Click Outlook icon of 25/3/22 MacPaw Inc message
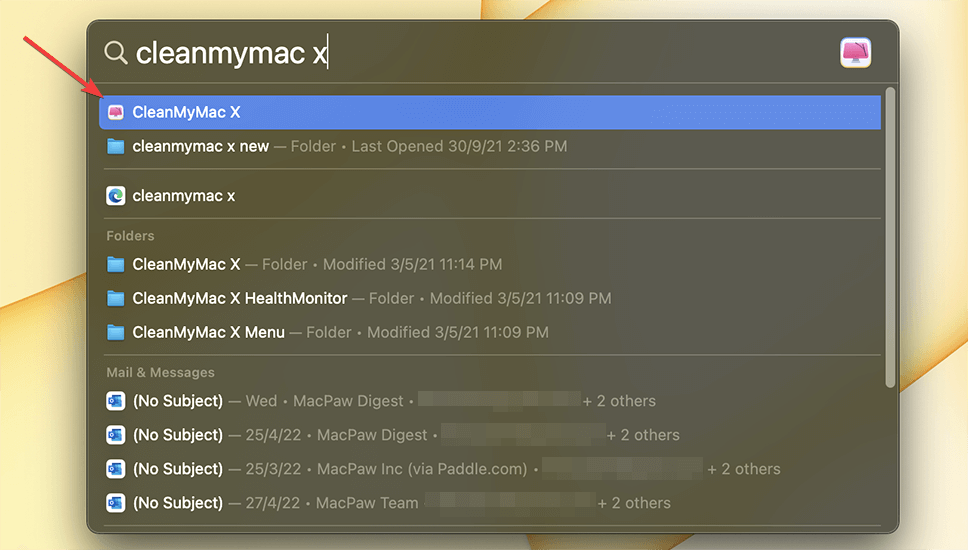 (115, 469)
